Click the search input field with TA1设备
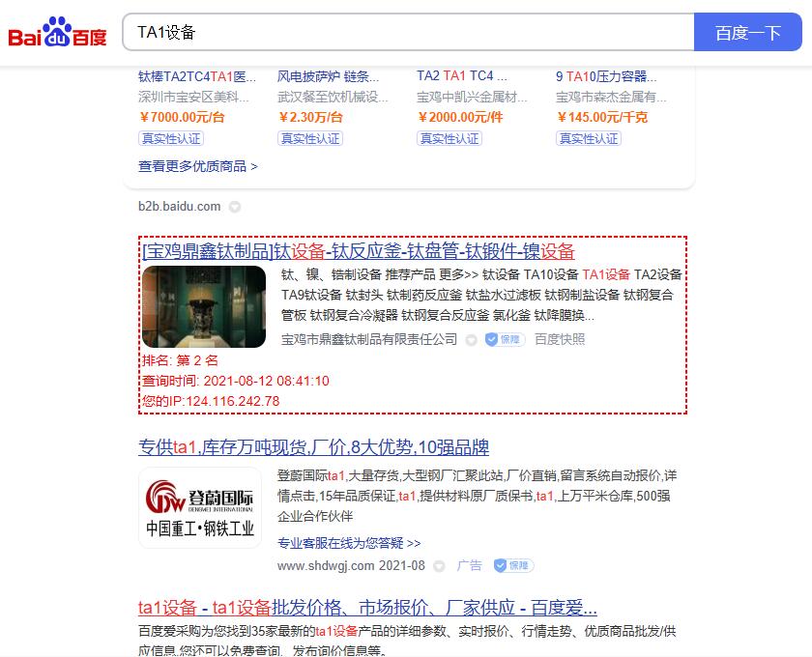 point(408,32)
